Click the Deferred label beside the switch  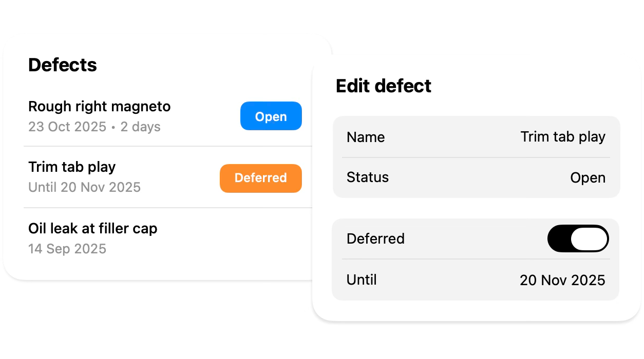point(375,239)
